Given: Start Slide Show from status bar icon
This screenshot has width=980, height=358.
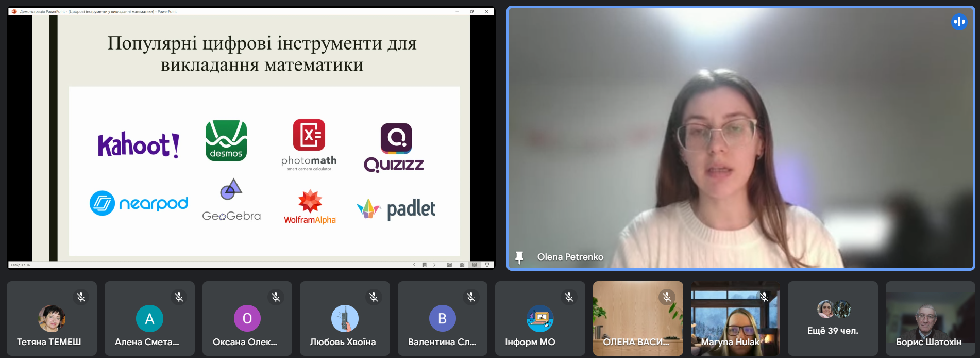Looking at the screenshot, I should tap(487, 265).
